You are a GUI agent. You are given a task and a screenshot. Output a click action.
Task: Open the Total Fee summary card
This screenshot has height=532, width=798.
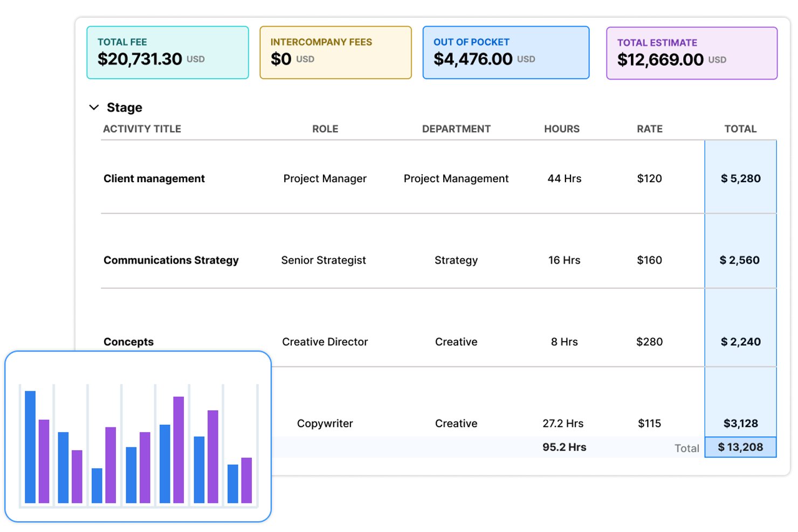point(168,52)
